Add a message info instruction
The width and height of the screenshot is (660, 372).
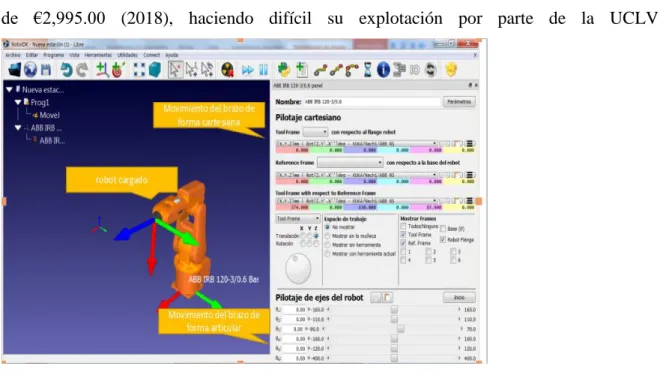pyautogui.click(x=383, y=69)
